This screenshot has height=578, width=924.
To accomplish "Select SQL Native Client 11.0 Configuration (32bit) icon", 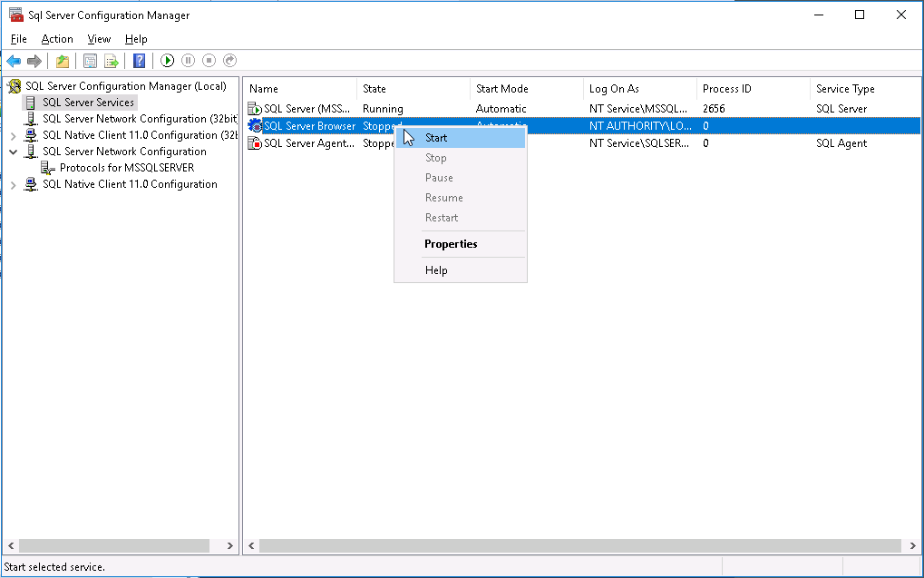I will pos(31,135).
